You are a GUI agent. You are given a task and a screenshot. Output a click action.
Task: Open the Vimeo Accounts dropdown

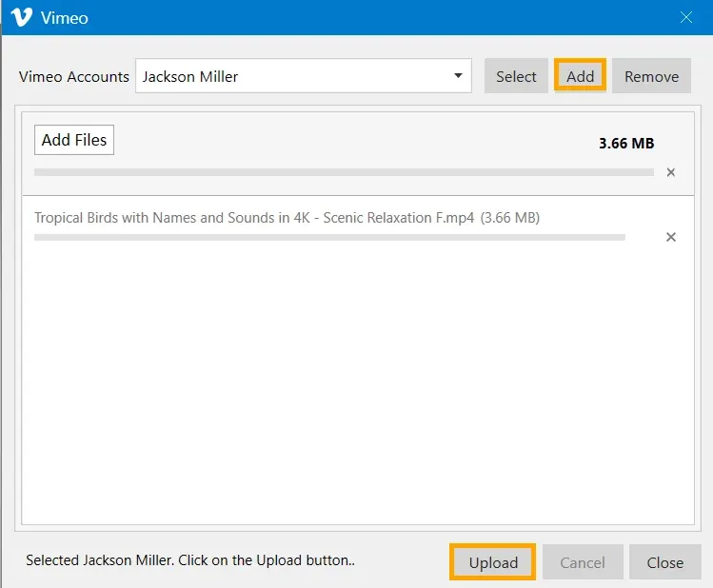304,76
